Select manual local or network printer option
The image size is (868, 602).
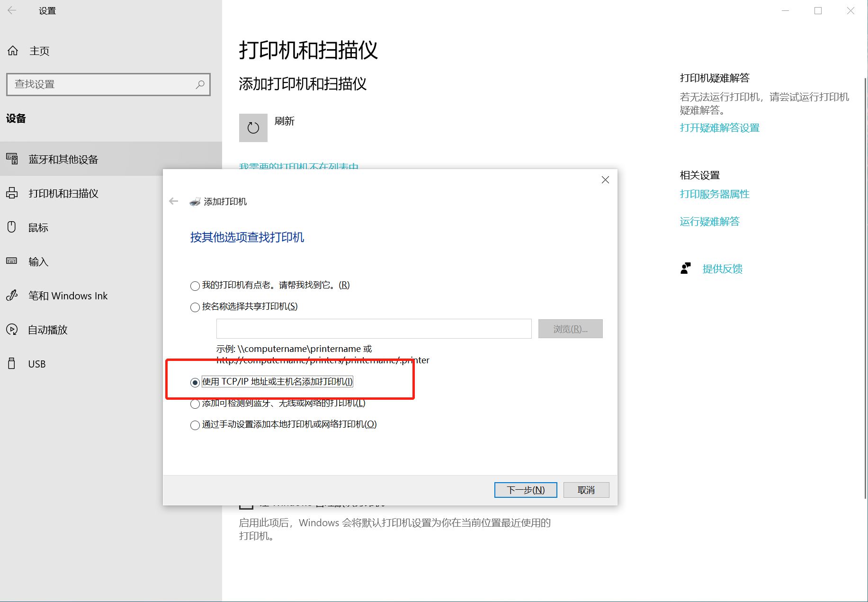click(x=195, y=425)
